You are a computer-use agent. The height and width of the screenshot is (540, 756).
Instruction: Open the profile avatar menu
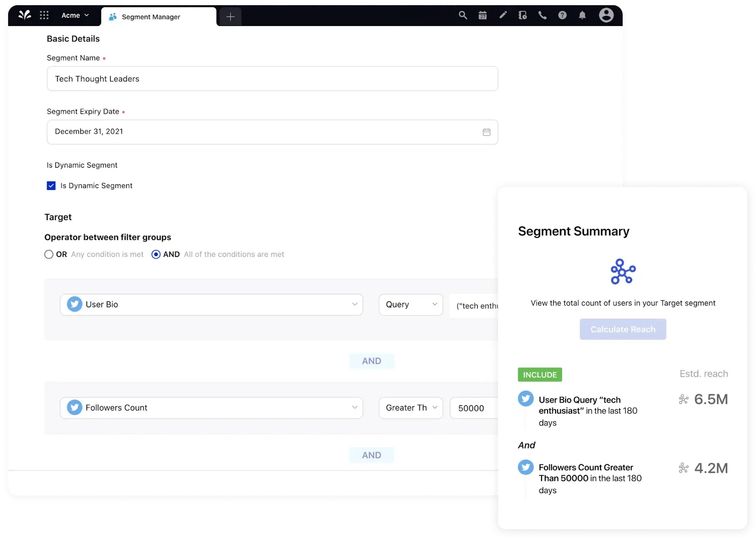click(x=606, y=15)
